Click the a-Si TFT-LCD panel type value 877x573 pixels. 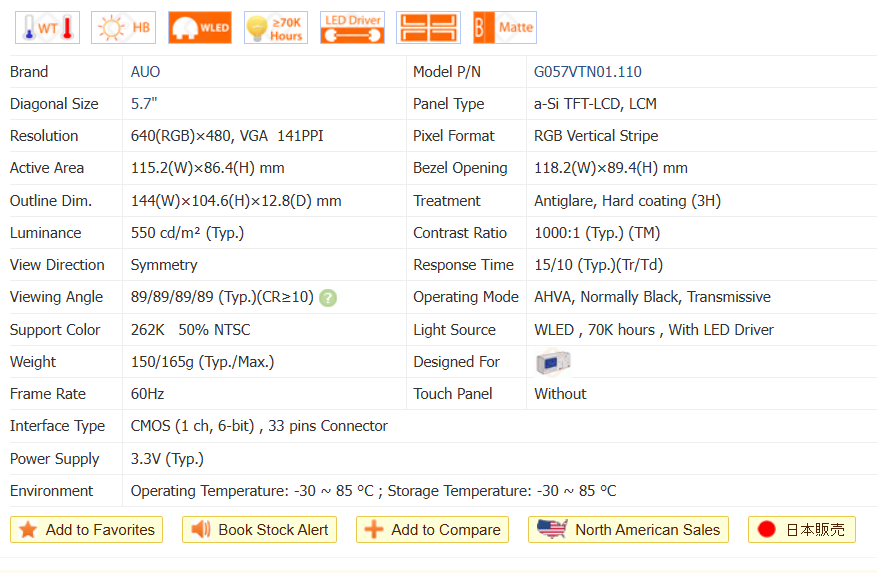point(595,104)
